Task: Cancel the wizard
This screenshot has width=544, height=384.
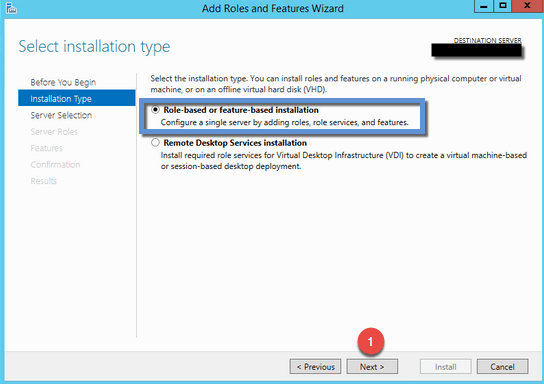Action: tap(502, 367)
